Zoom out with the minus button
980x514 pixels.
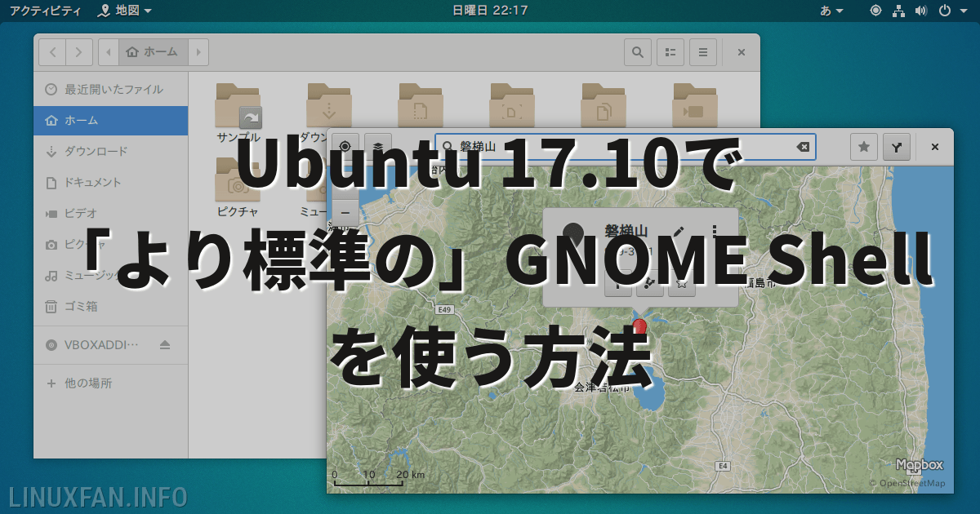point(345,212)
